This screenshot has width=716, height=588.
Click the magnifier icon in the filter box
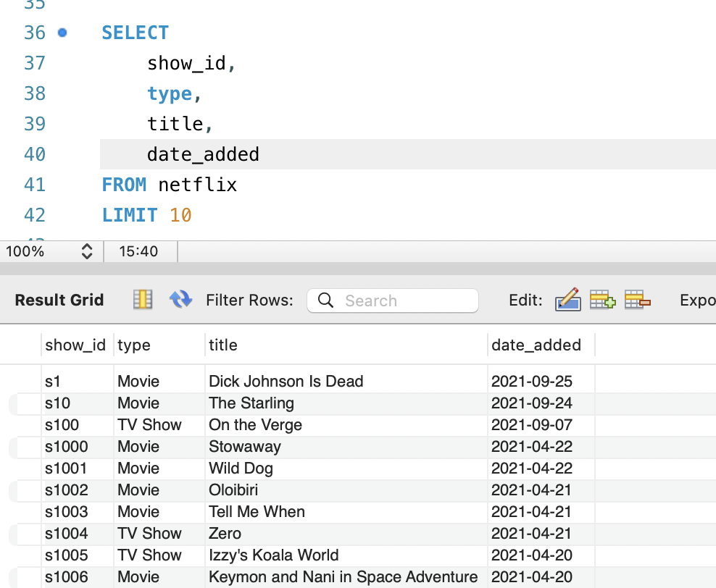(x=325, y=301)
